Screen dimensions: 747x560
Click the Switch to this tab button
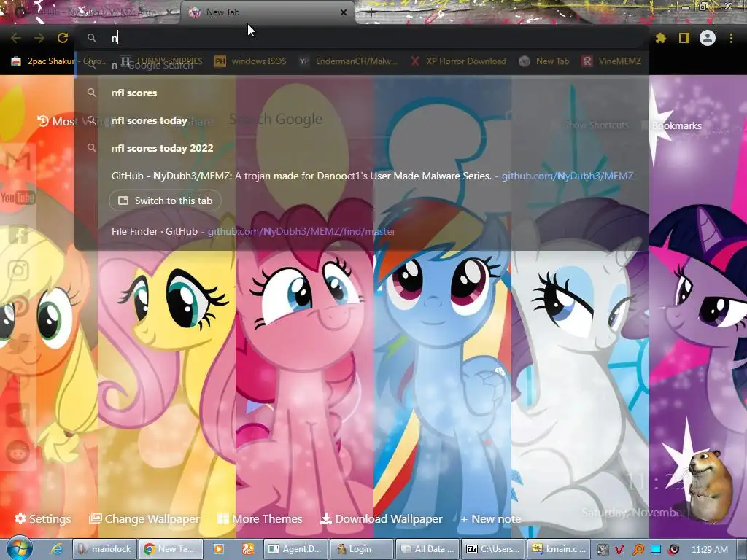click(165, 201)
